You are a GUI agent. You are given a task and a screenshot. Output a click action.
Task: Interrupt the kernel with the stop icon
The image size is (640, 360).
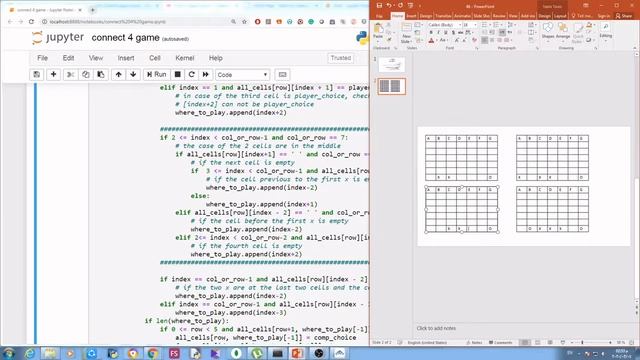(178, 75)
